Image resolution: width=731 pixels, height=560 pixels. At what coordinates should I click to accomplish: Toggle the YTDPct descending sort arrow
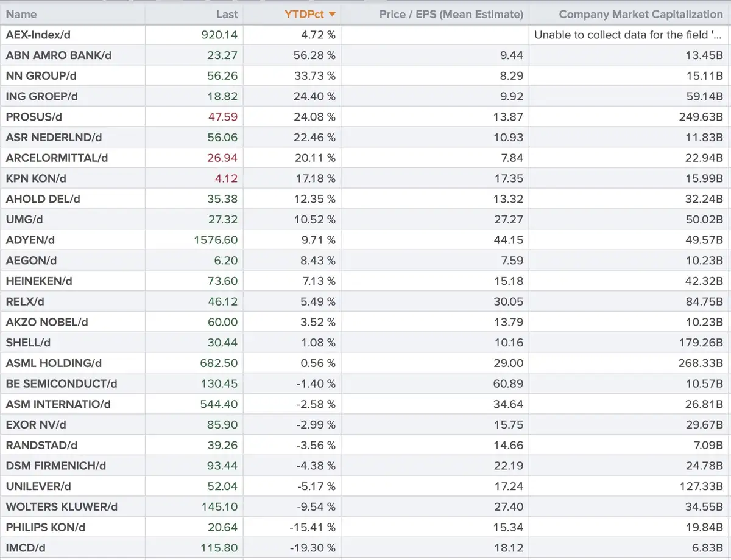pyautogui.click(x=332, y=14)
